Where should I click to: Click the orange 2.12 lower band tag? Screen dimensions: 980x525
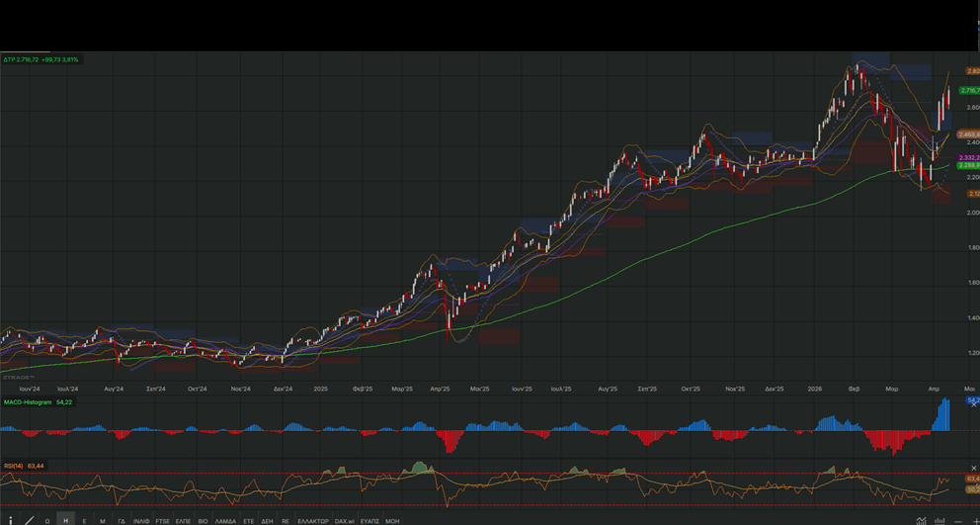pos(972,194)
